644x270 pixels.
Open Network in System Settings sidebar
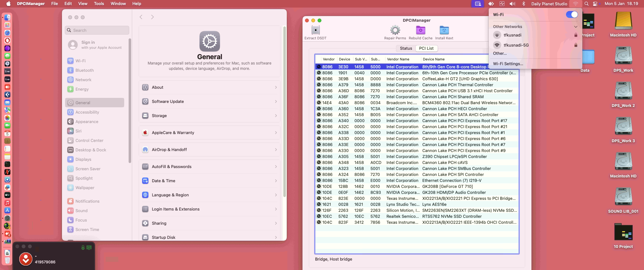95,80
